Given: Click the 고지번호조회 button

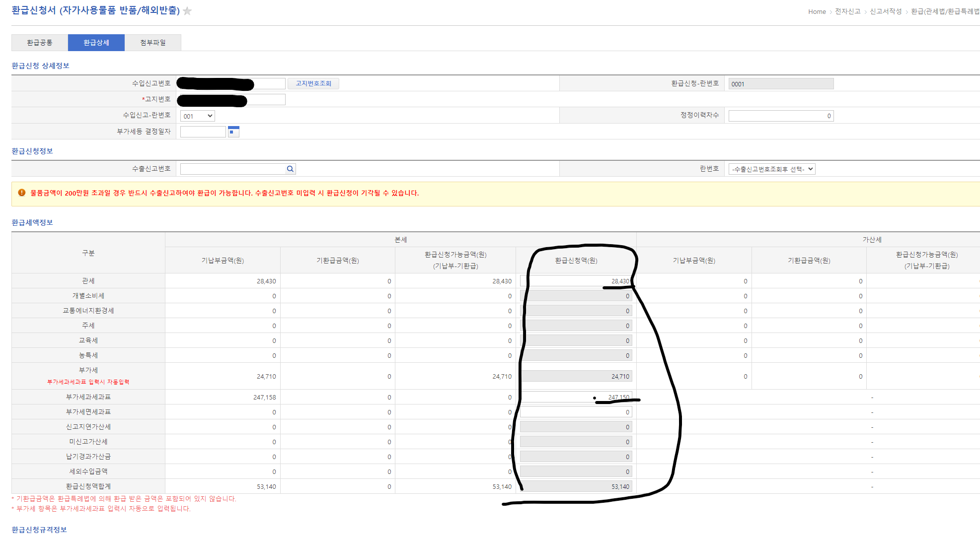Looking at the screenshot, I should [313, 83].
